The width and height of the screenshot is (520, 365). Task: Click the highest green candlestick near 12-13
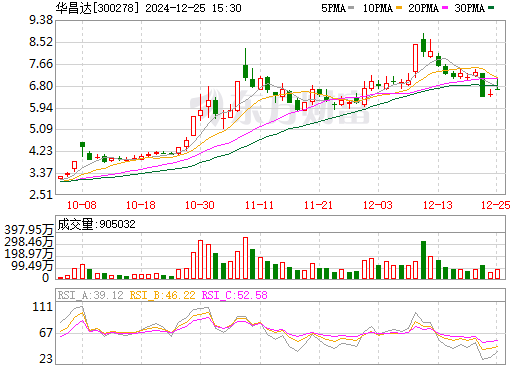[x=423, y=45]
